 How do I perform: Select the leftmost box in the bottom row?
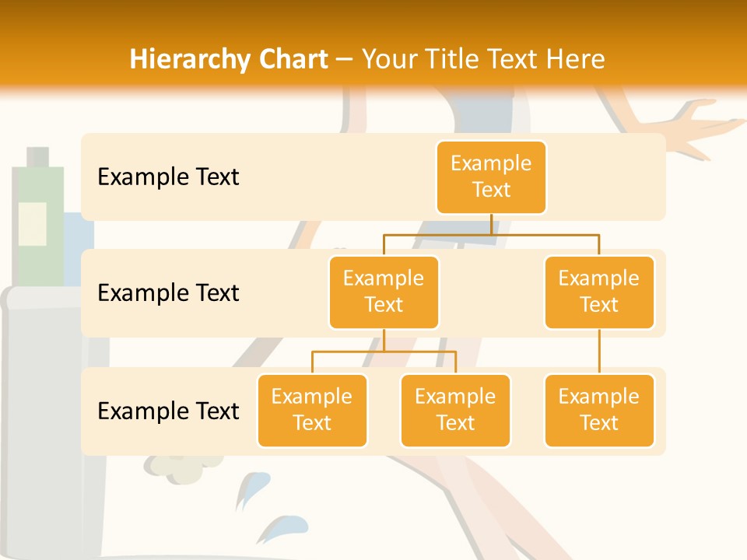pos(312,411)
